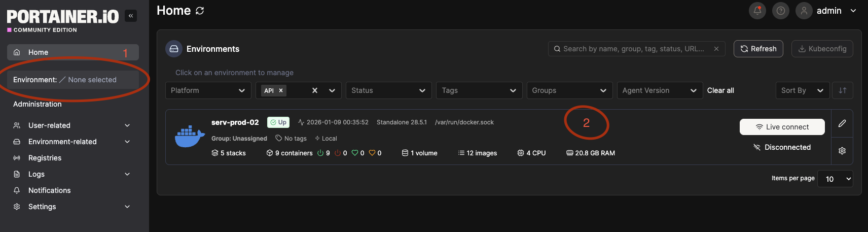The height and width of the screenshot is (232, 868).
Task: Click the Kubeconfig button
Action: 822,49
